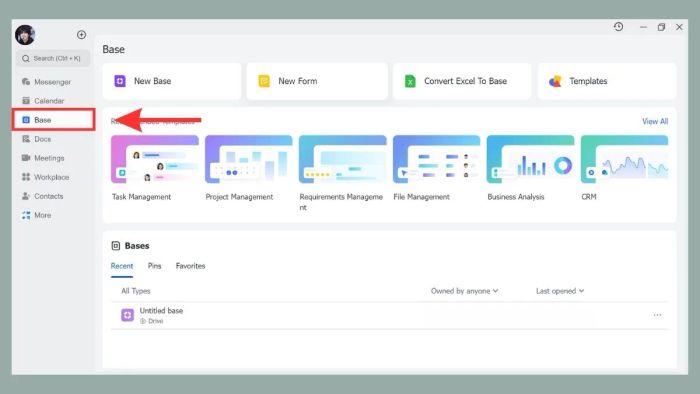
Task: Switch to the Pins tab
Action: (154, 266)
